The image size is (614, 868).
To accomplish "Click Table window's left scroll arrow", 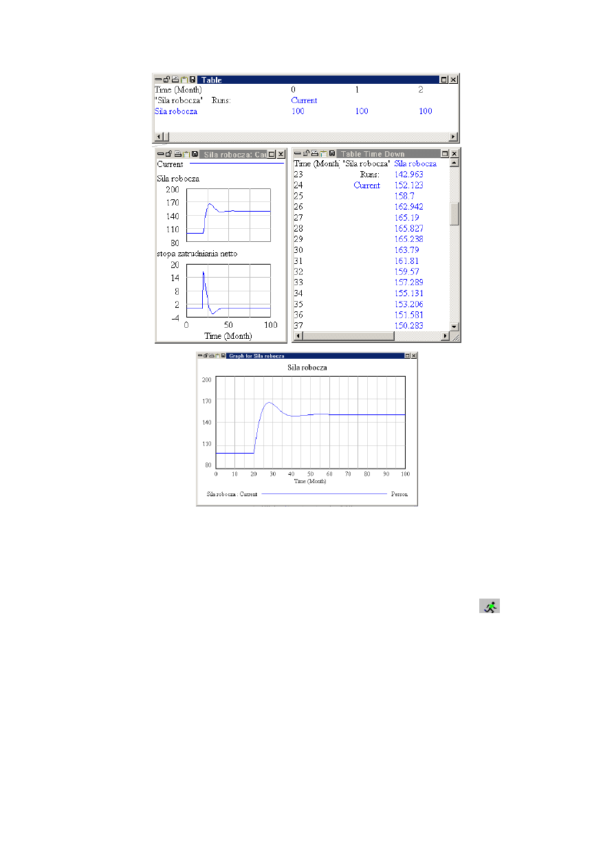I will [159, 137].
